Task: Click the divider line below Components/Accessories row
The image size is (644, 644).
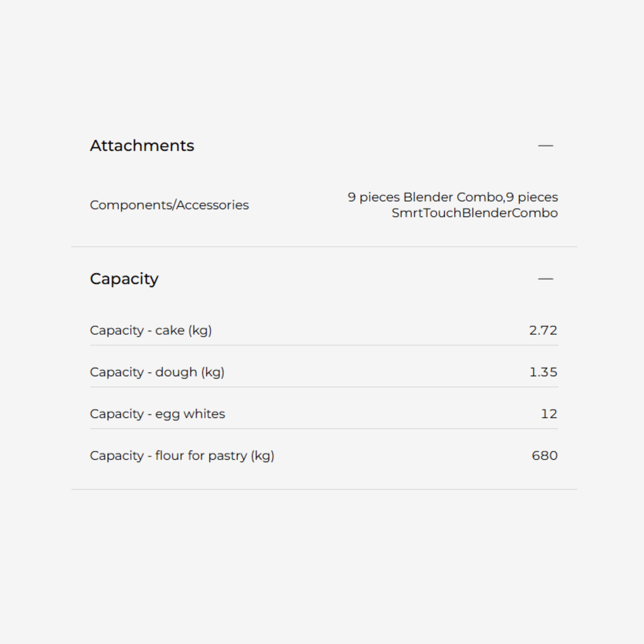Action: (x=324, y=247)
